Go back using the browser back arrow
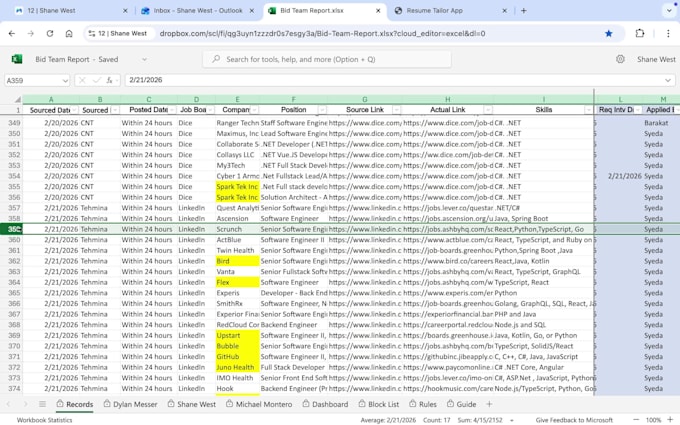The height and width of the screenshot is (425, 680). point(12,33)
